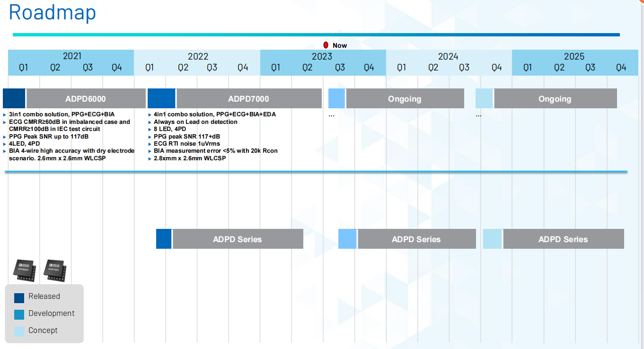
Task: Click the pale blue square beside the 2024 Ongoing bar
Action: coord(484,98)
